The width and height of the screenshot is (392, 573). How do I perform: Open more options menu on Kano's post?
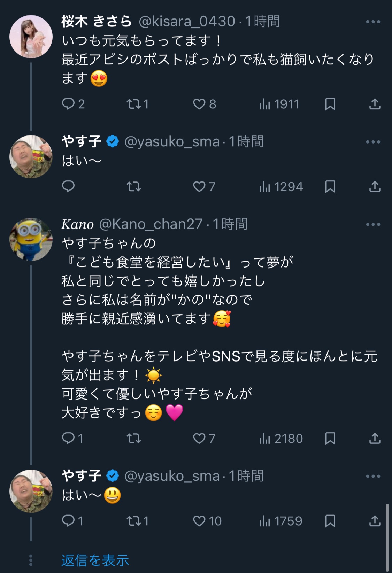(373, 224)
